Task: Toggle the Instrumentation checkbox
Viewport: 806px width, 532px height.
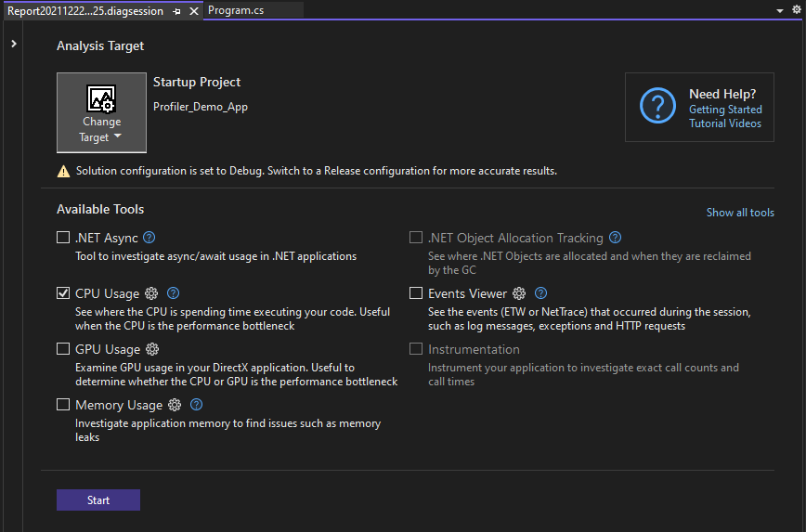Action: 416,349
